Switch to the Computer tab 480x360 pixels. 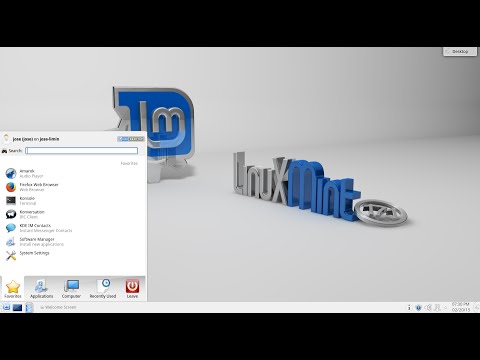coord(71,289)
